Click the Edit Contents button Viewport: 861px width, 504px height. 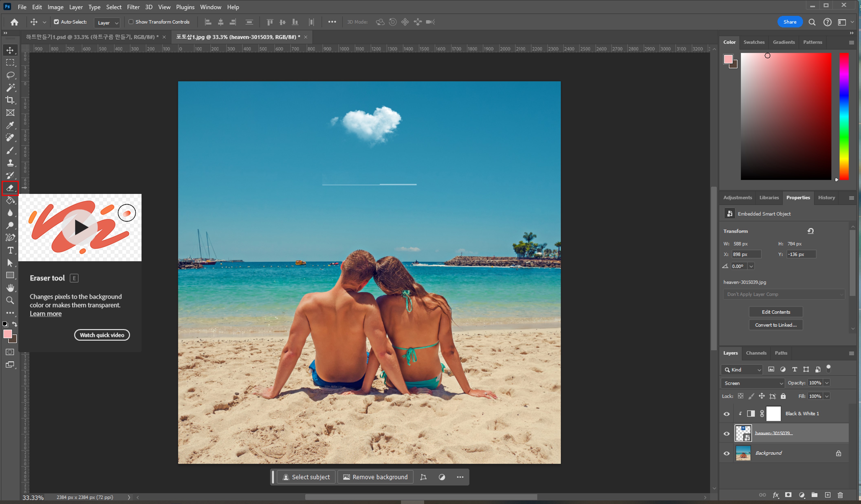tap(776, 312)
